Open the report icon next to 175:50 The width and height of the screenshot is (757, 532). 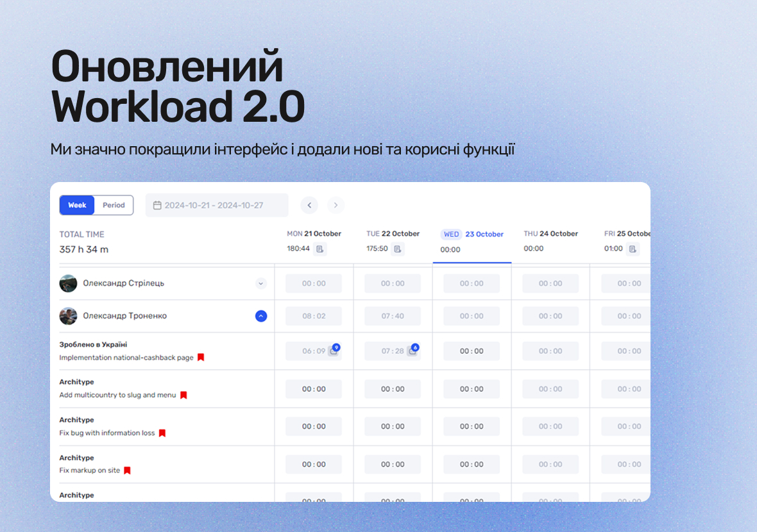[397, 249]
